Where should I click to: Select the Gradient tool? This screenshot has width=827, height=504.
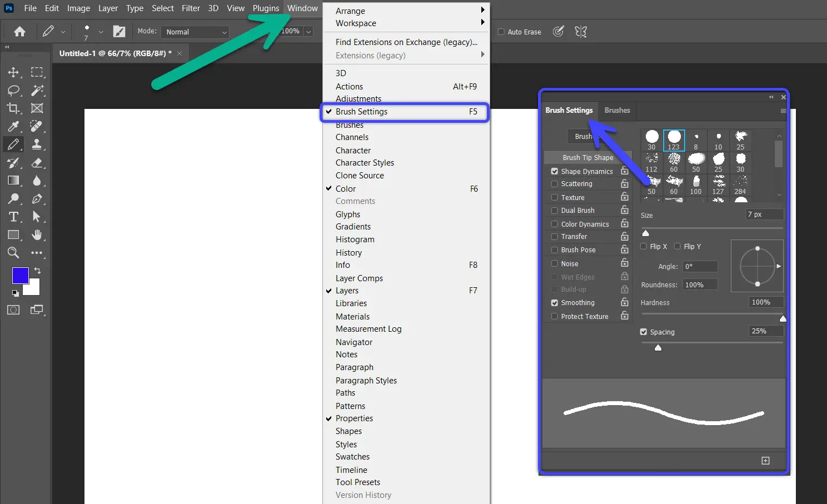tap(13, 181)
